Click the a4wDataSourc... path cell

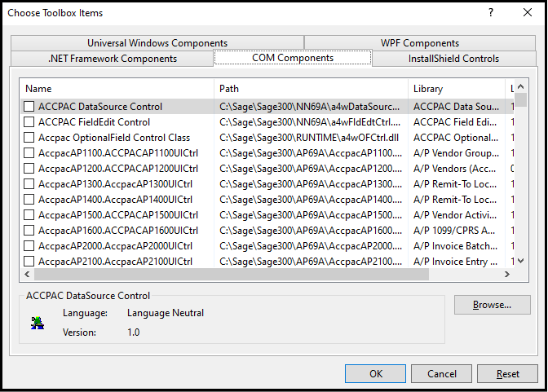(x=309, y=107)
